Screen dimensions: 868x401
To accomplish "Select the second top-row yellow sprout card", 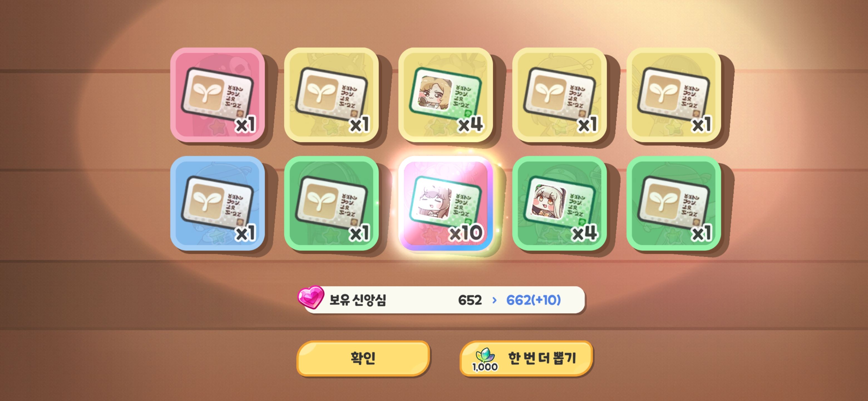I will tap(331, 95).
